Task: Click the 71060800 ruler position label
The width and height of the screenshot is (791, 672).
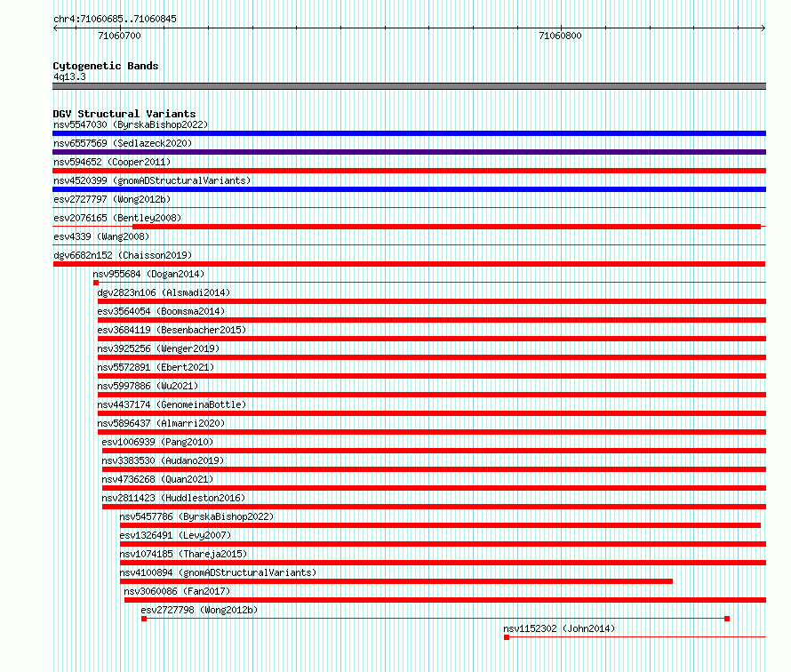Action: (x=560, y=36)
